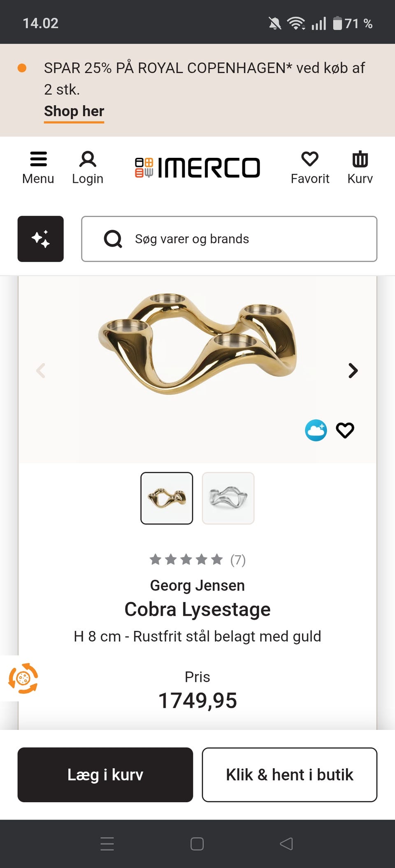Screen dimensions: 395x868
Task: Tap the blue cloud badge icon
Action: 316,430
